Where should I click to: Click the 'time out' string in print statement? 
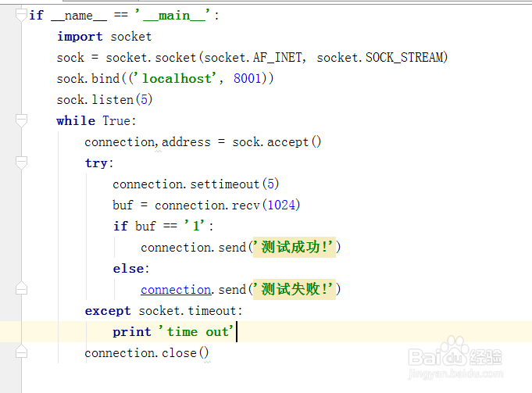pyautogui.click(x=197, y=331)
